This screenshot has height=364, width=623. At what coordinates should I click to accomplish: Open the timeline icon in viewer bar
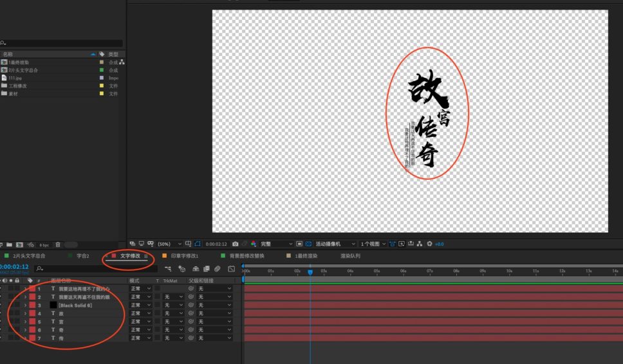[411, 244]
